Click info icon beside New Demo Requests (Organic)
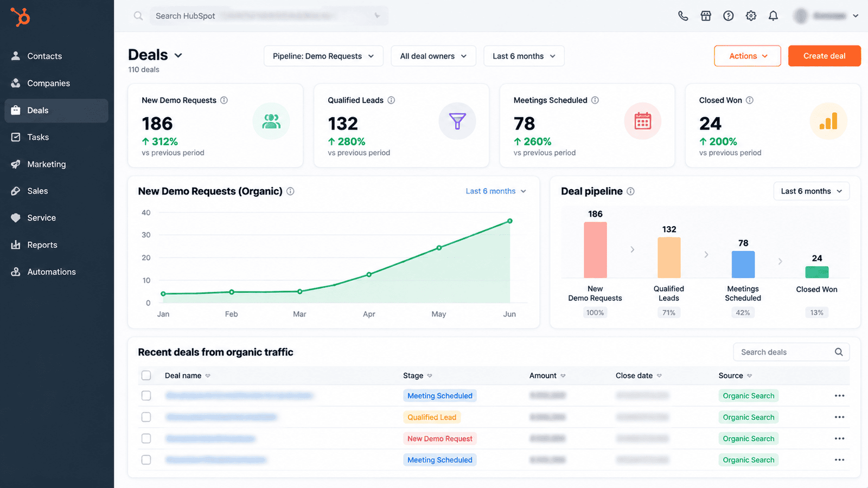 tap(290, 191)
